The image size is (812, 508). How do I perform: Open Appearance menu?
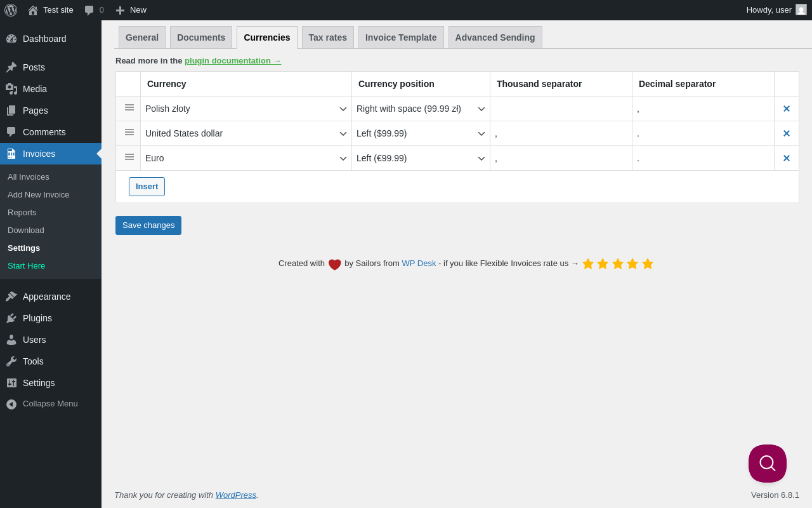coord(51,297)
